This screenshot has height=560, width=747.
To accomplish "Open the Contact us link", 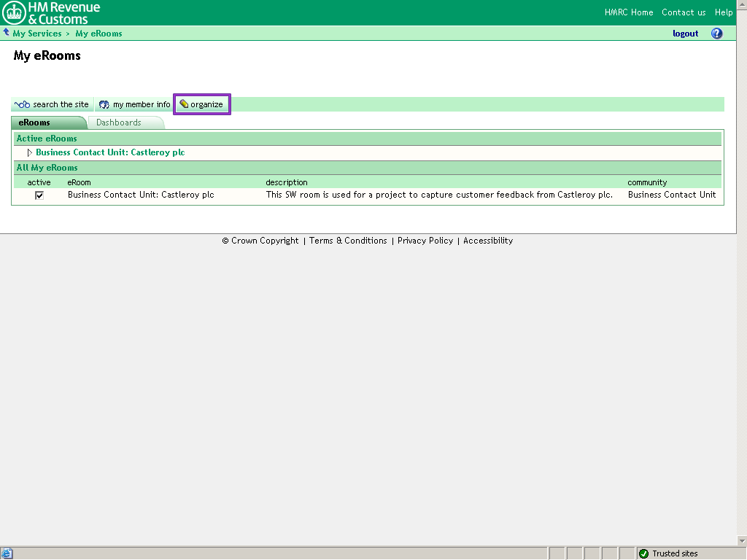I will tap(684, 12).
